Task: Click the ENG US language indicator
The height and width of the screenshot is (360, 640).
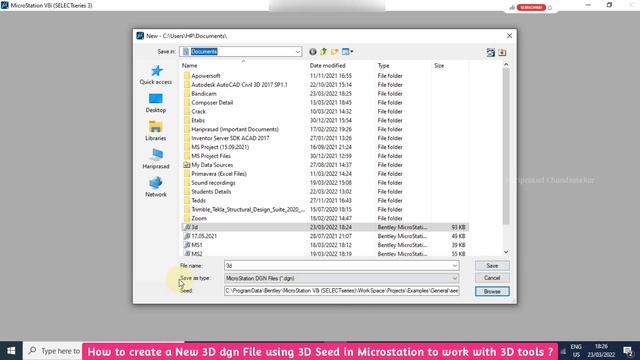Action: coord(576,351)
